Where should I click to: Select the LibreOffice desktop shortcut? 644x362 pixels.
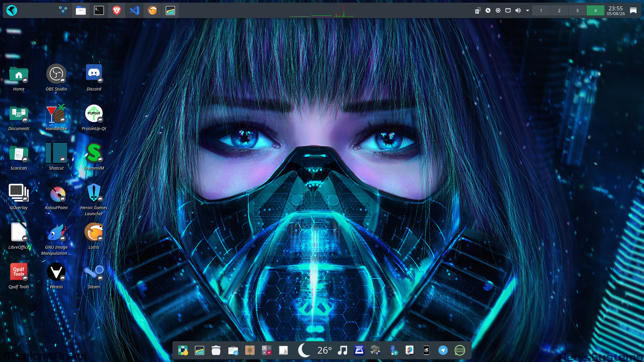click(x=19, y=236)
